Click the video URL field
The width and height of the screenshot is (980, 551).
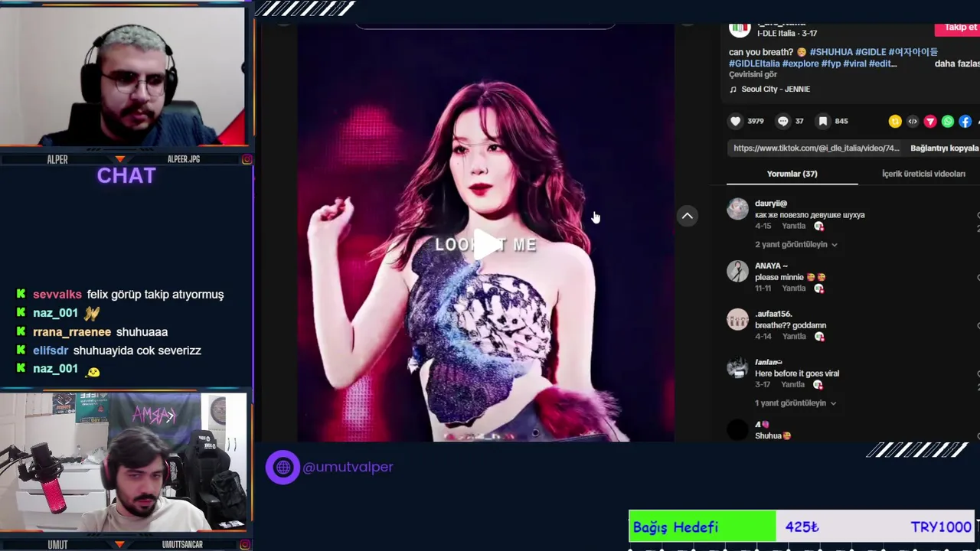(816, 148)
